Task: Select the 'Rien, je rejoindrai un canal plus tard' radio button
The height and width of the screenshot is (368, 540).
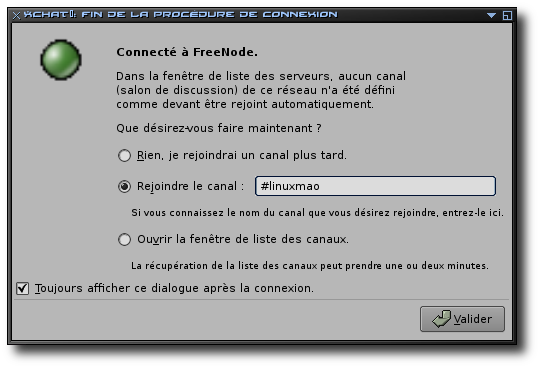Action: point(124,156)
